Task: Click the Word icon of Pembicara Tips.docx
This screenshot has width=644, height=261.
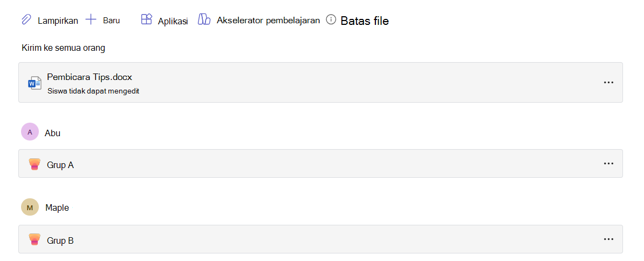Action: [35, 83]
